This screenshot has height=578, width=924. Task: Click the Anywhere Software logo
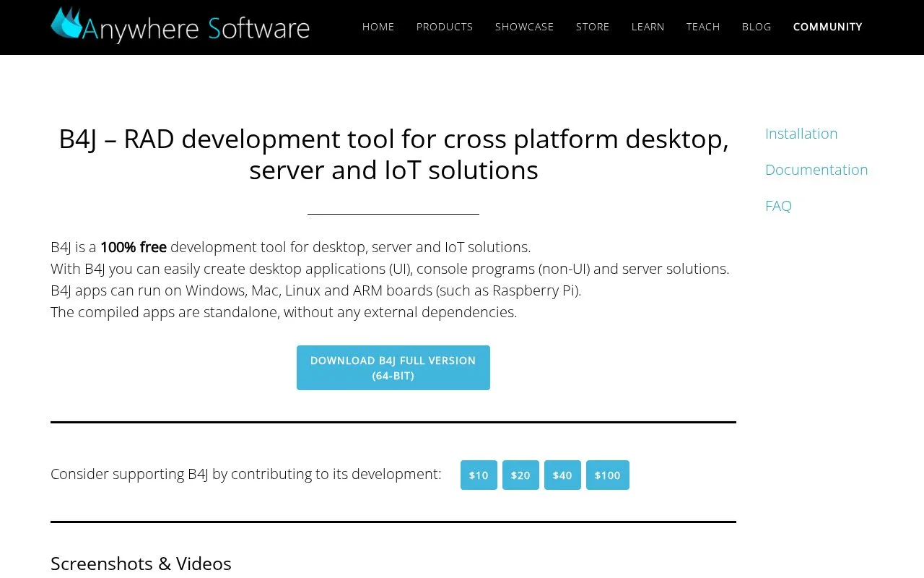(x=180, y=25)
